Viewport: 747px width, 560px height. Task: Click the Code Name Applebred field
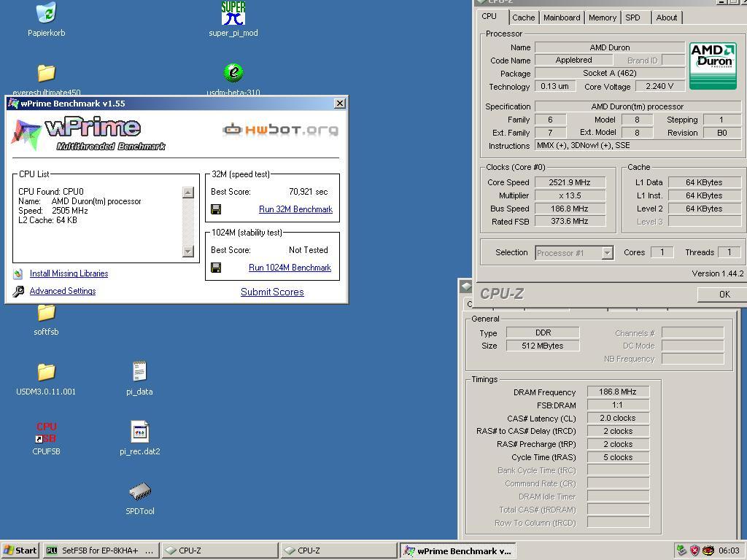point(573,60)
